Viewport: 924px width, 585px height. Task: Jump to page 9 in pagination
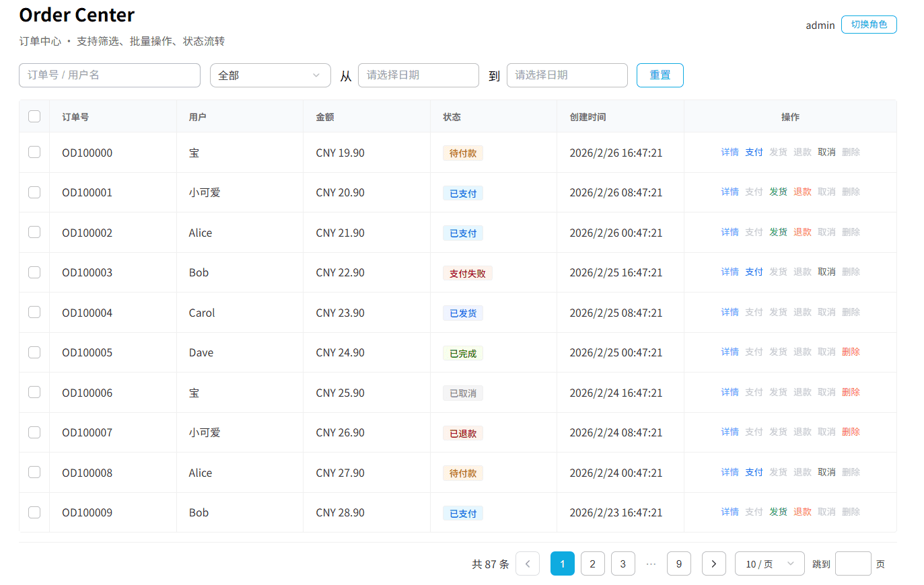(x=678, y=563)
